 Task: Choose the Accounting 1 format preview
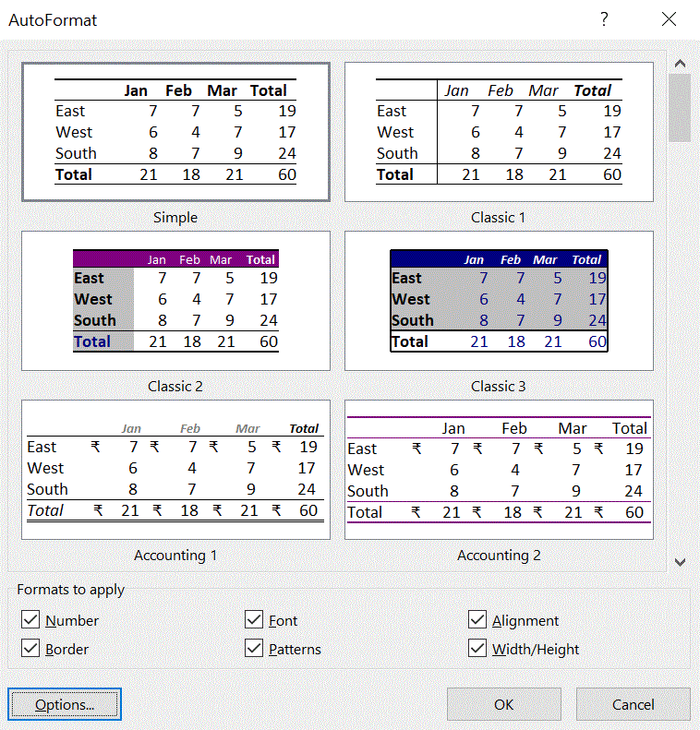(x=175, y=469)
